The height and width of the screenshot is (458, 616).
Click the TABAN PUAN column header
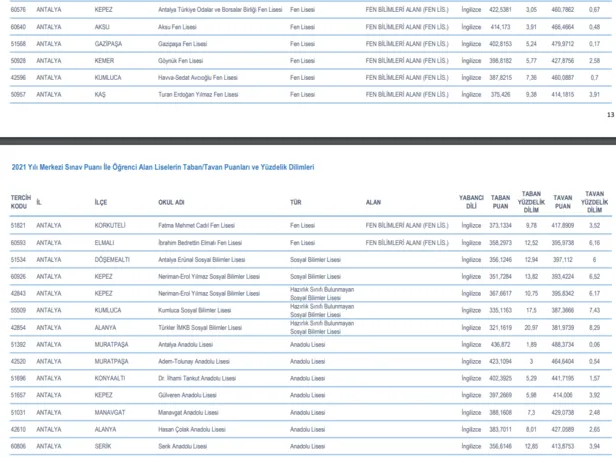pyautogui.click(x=500, y=201)
